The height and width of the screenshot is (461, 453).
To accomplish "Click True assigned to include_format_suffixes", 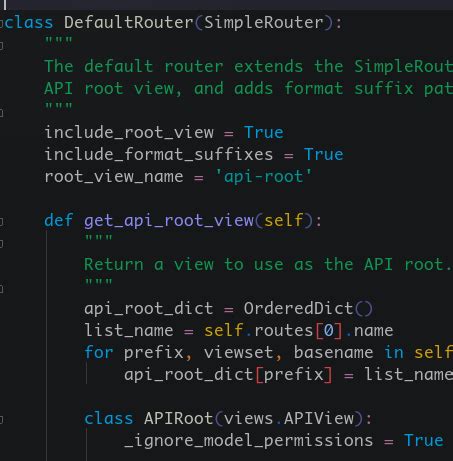I will click(324, 155).
